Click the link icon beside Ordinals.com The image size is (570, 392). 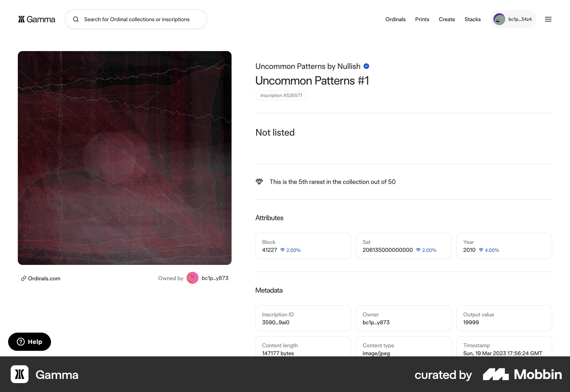tap(24, 278)
